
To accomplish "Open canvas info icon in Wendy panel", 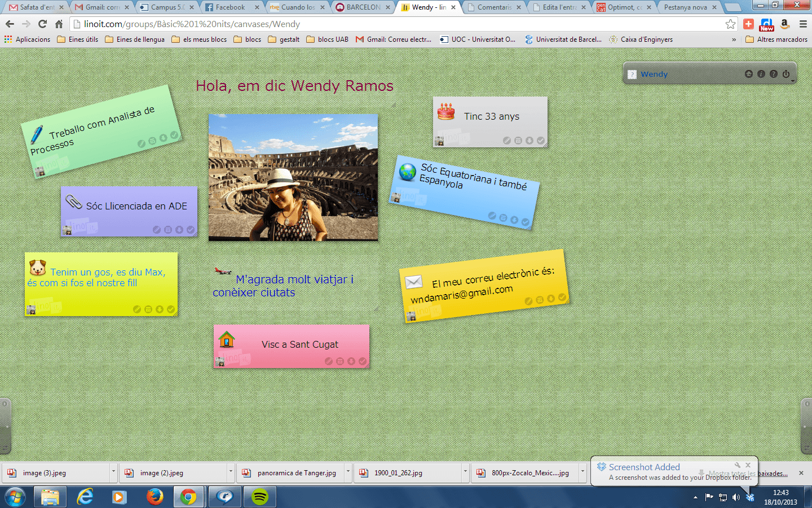I will click(x=761, y=74).
